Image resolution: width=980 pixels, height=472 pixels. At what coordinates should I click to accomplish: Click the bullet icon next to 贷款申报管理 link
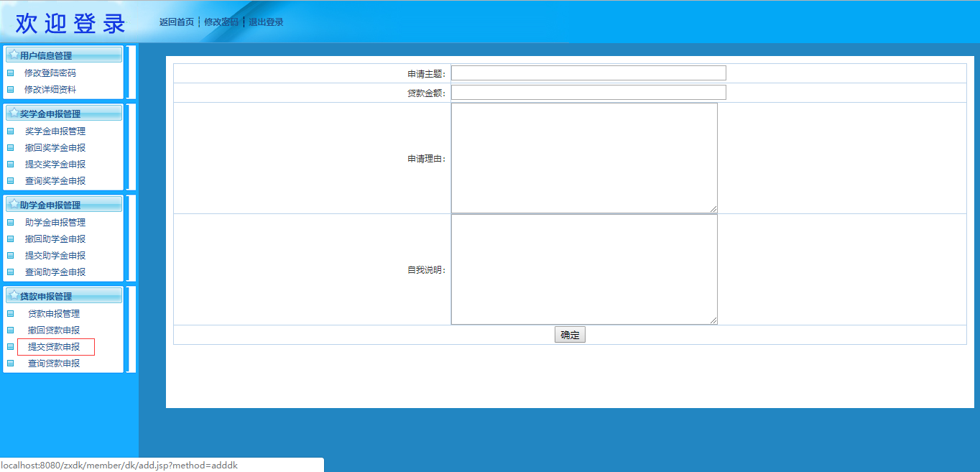[10, 313]
